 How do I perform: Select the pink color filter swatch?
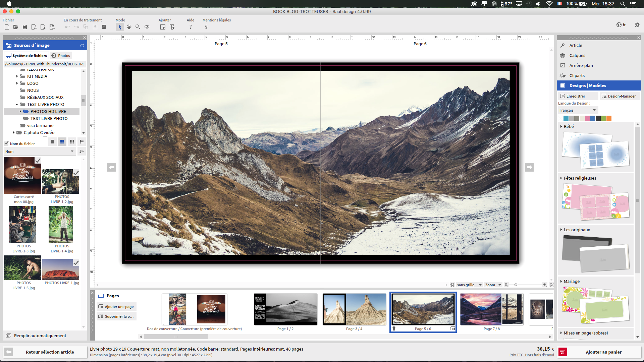click(587, 118)
